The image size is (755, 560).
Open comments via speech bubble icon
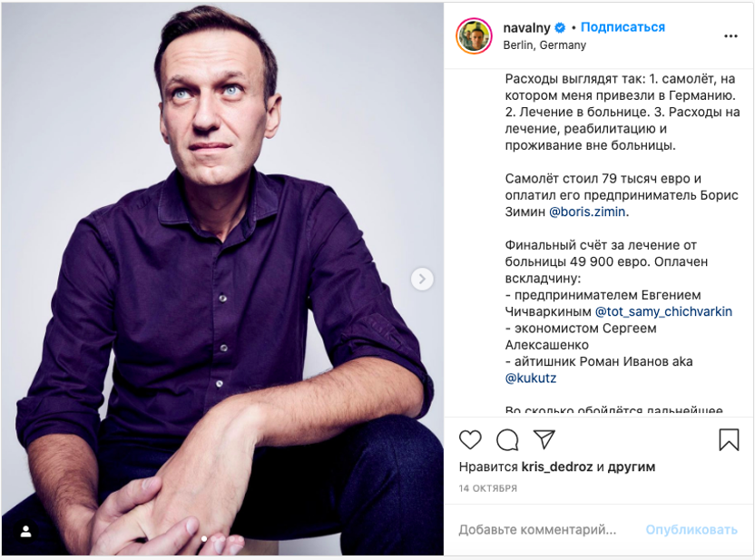(x=507, y=439)
